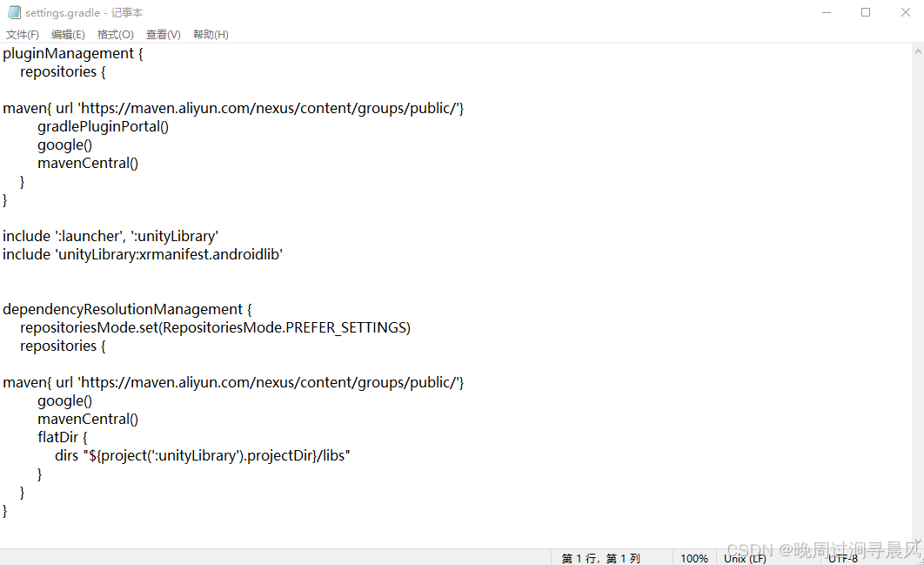This screenshot has height=565, width=924.
Task: Click the 100% zoom level indicator
Action: click(693, 558)
